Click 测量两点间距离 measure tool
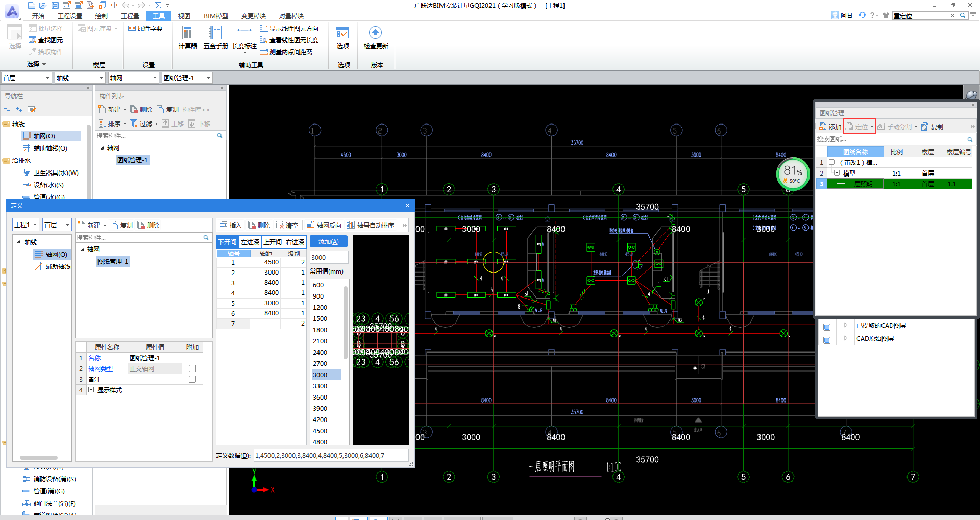Screen dimensions: 980x520 (x=286, y=52)
